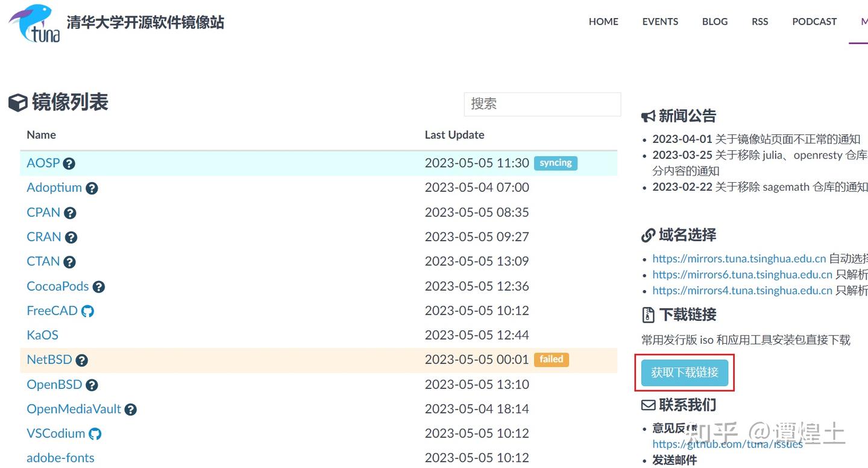Open the help icon beside OpenMediaVault
Image resolution: width=868 pixels, height=468 pixels.
[131, 409]
